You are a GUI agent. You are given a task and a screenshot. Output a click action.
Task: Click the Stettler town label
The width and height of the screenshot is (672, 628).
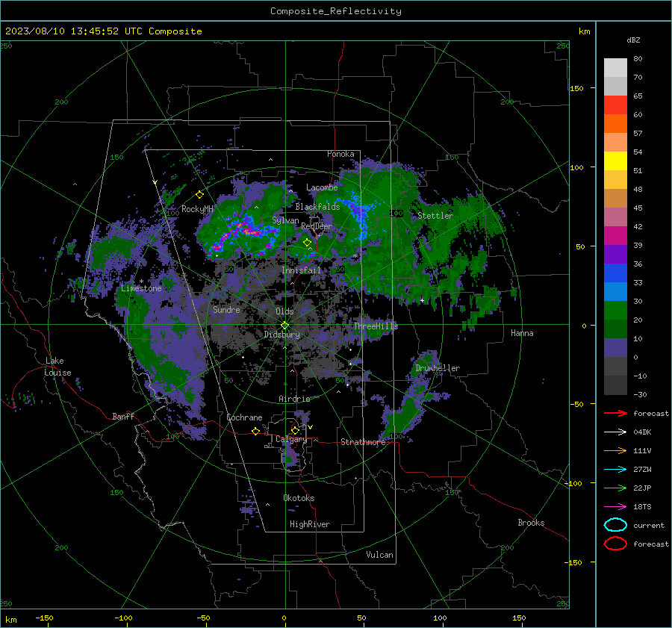coord(435,216)
